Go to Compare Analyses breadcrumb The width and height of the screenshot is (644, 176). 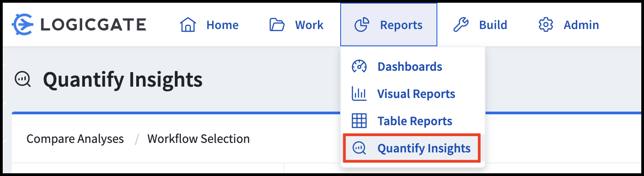(x=75, y=138)
